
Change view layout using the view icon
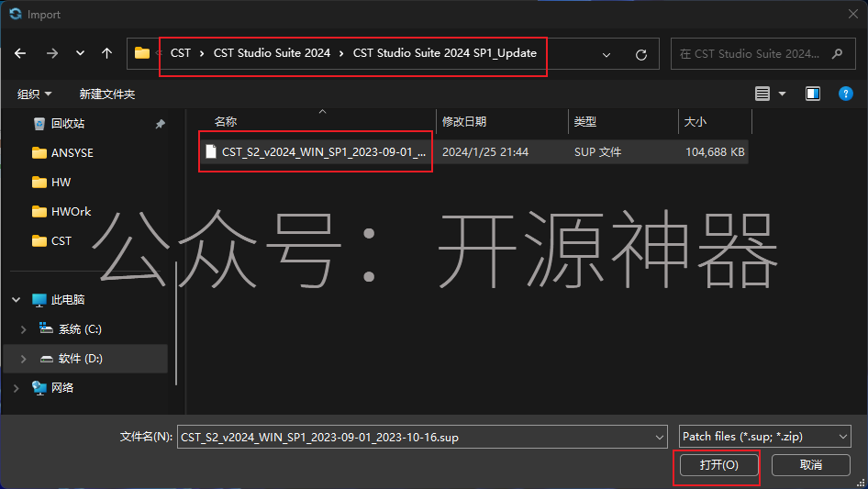click(762, 94)
